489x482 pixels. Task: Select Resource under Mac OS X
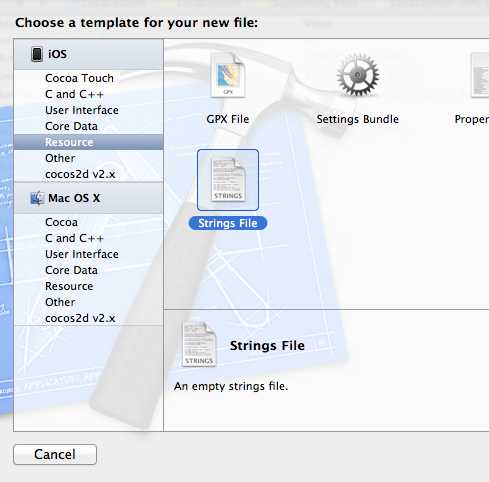[89, 286]
